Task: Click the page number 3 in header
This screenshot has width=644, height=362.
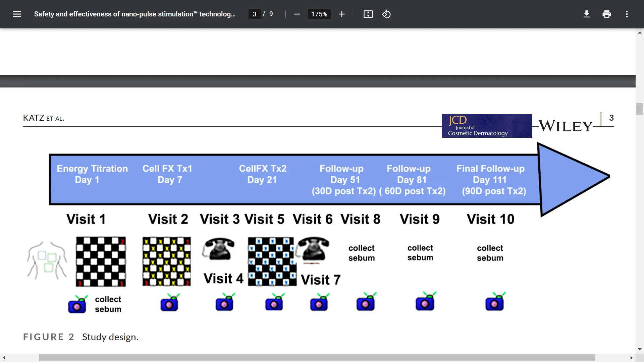Action: 611,118
